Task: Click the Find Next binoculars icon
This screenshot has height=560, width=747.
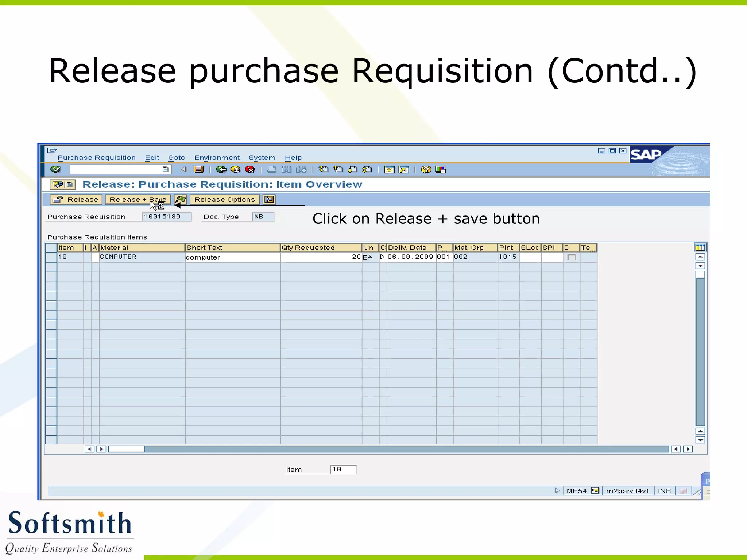Action: click(x=301, y=169)
